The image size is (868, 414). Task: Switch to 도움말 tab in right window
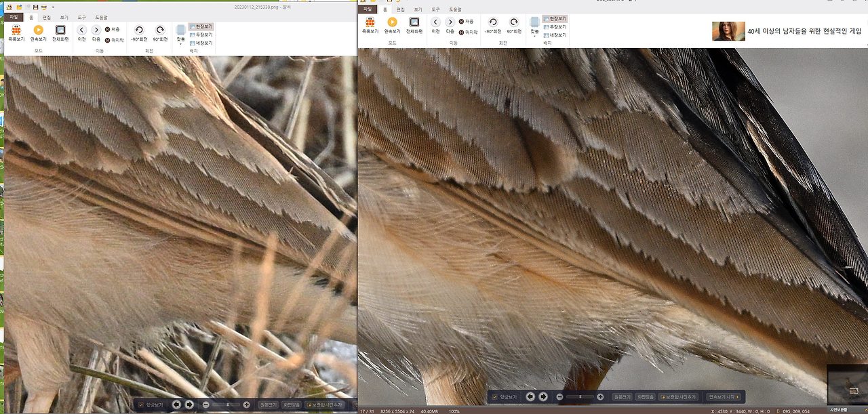point(455,9)
